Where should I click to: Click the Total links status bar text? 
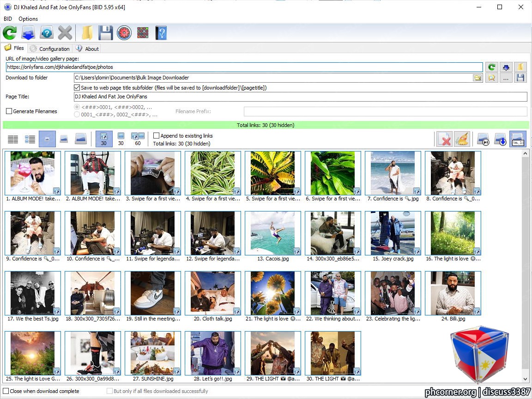pyautogui.click(x=266, y=125)
